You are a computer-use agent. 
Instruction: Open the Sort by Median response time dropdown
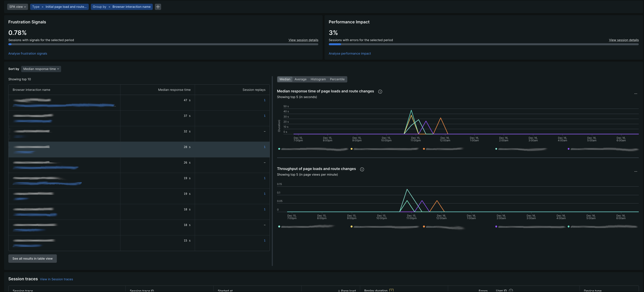[41, 69]
